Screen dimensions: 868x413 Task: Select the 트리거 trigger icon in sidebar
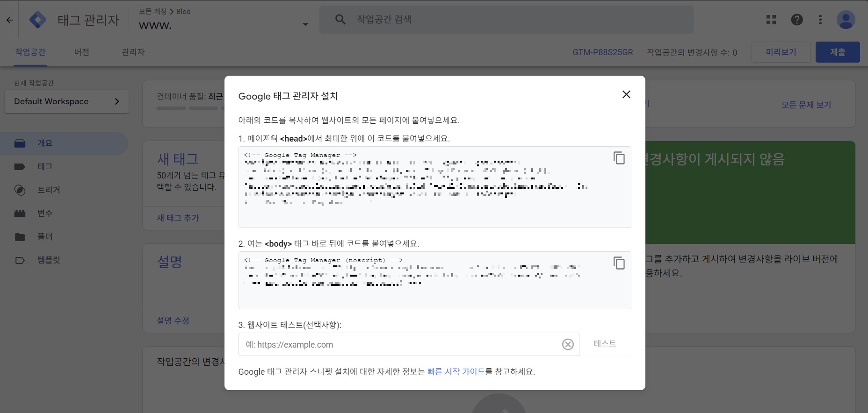click(20, 190)
